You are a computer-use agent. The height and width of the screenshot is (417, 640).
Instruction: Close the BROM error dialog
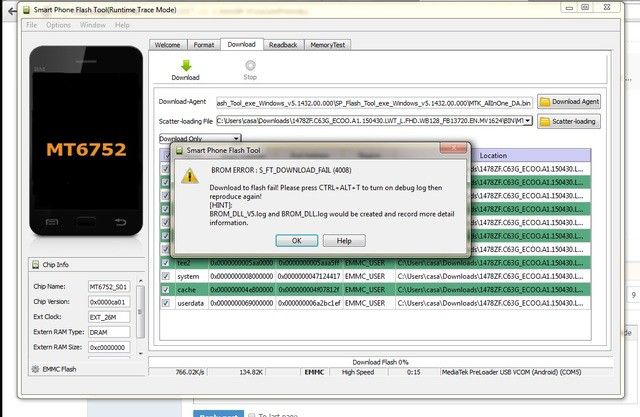point(453,148)
